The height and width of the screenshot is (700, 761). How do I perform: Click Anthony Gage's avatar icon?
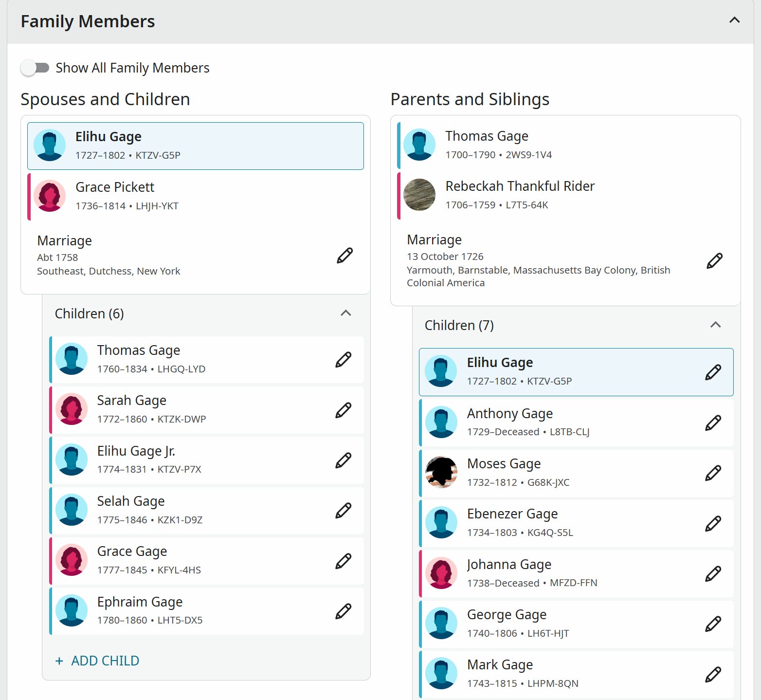pyautogui.click(x=441, y=422)
